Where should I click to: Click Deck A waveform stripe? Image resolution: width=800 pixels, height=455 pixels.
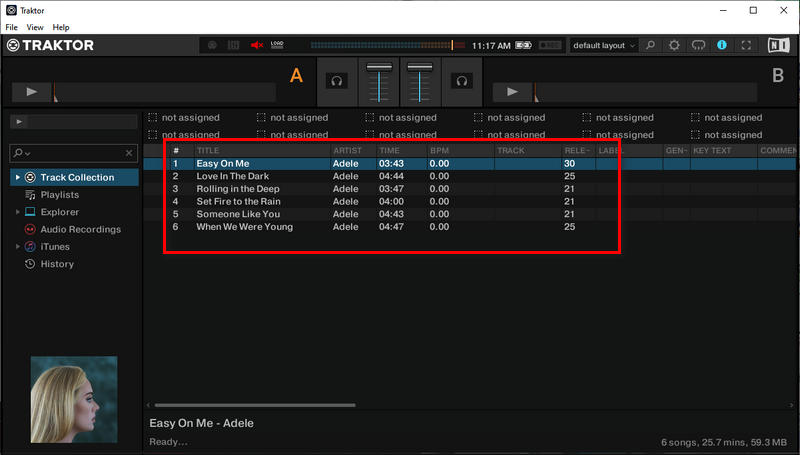[164, 92]
